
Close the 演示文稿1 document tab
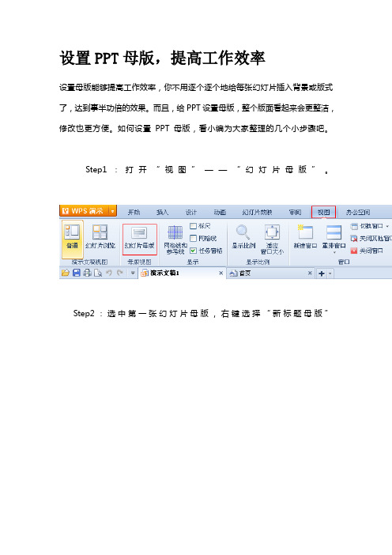220,273
